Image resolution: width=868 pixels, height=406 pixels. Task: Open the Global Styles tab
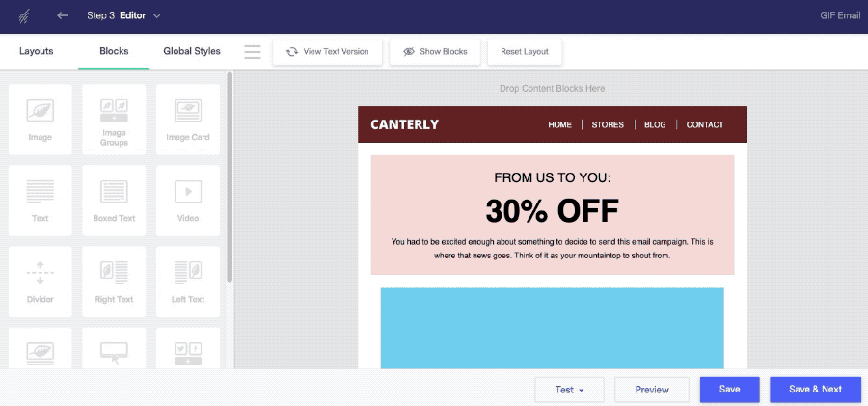pyautogui.click(x=192, y=51)
